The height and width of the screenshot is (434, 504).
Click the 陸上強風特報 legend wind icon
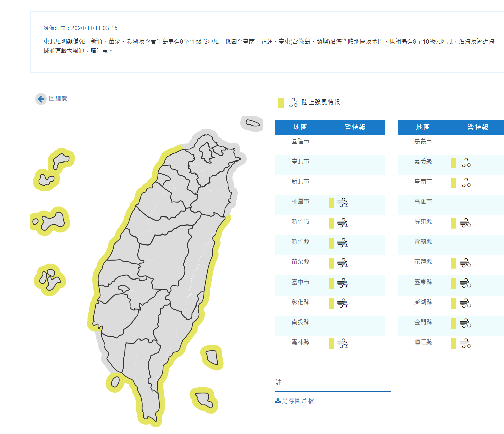click(292, 103)
